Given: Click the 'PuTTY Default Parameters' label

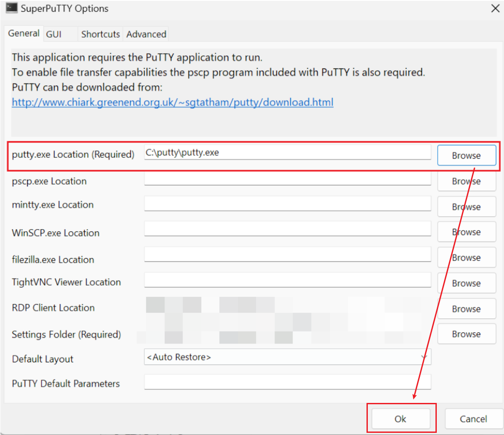Looking at the screenshot, I should (x=65, y=383).
